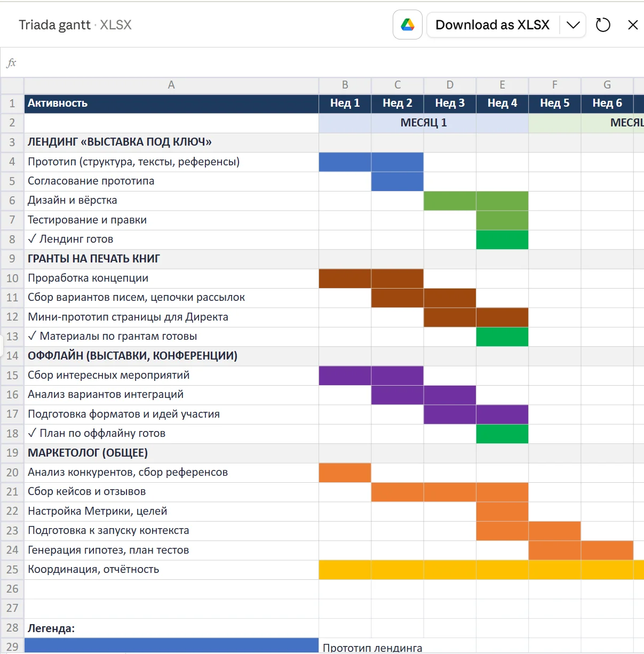Select column F header
Viewport: 644px width, 654px height.
pos(555,85)
